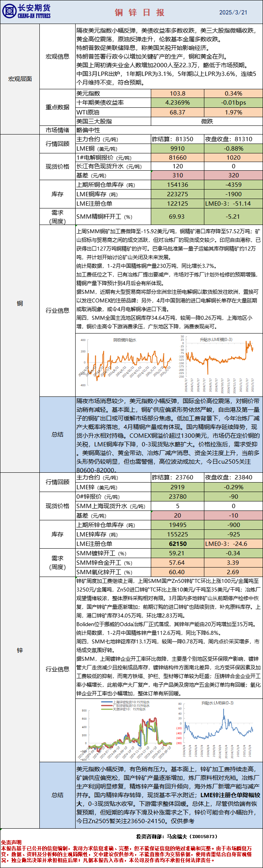
Task: Click the 1#电解铜报价 value 81660
Action: tap(178, 158)
